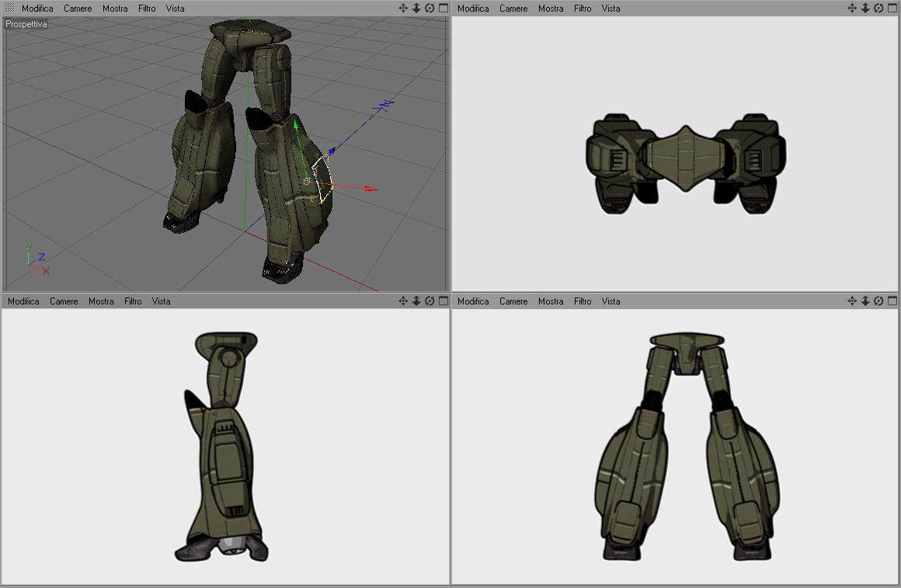Open Filtro menu in the lower-right front-view viewport
The image size is (901, 588).
(x=582, y=301)
